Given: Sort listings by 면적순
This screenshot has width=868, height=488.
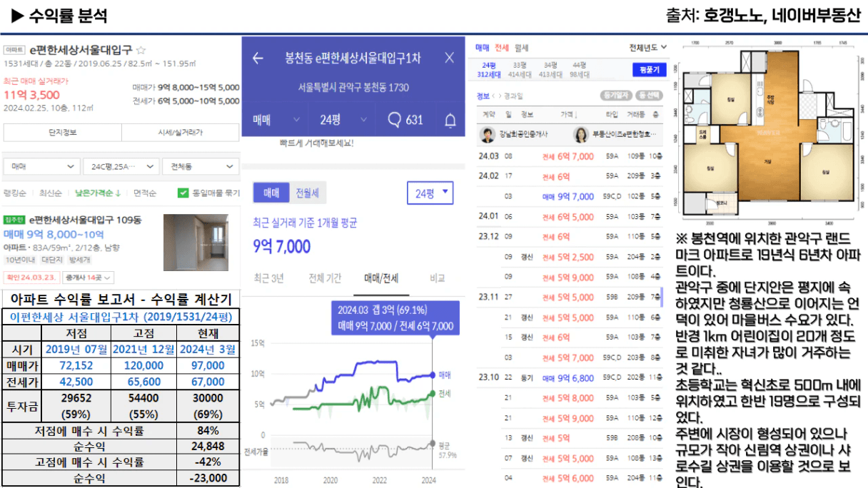Looking at the screenshot, I should 145,193.
